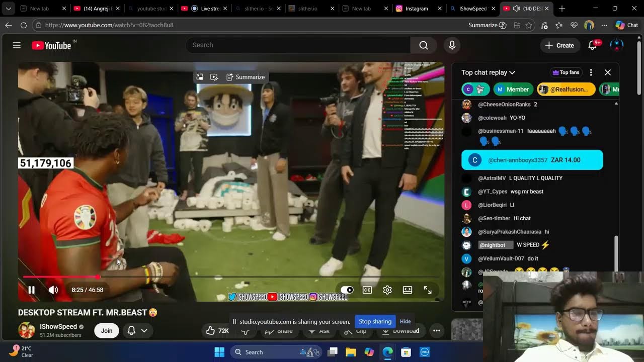Open chat options three-dot menu
This screenshot has width=644, height=362.
[591, 72]
